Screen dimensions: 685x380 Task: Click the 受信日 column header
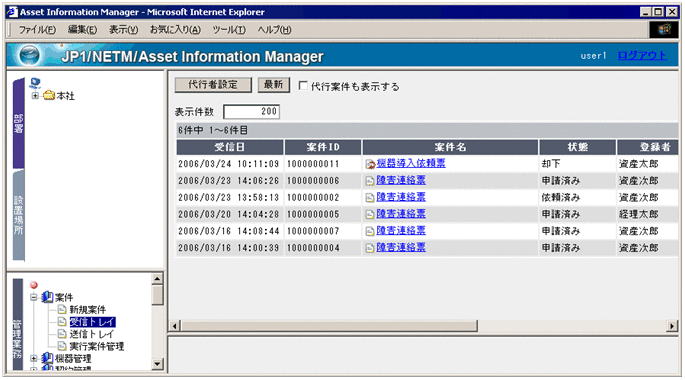pos(230,147)
